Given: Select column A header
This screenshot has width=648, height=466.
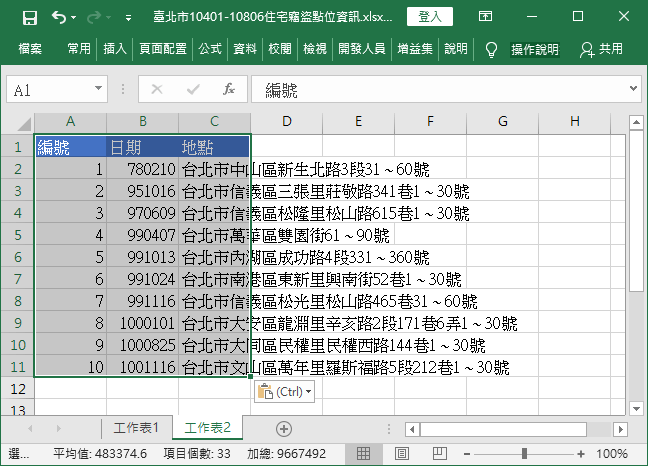Looking at the screenshot, I should (70, 121).
